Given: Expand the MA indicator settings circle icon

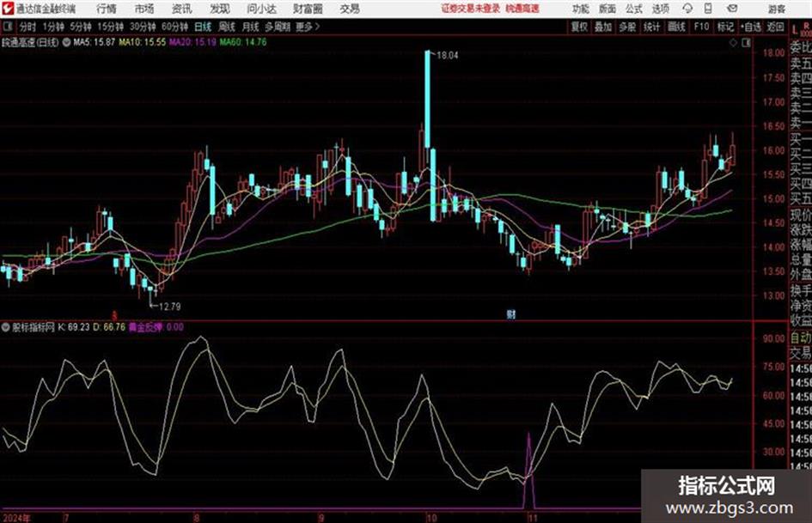Looking at the screenshot, I should 66,42.
